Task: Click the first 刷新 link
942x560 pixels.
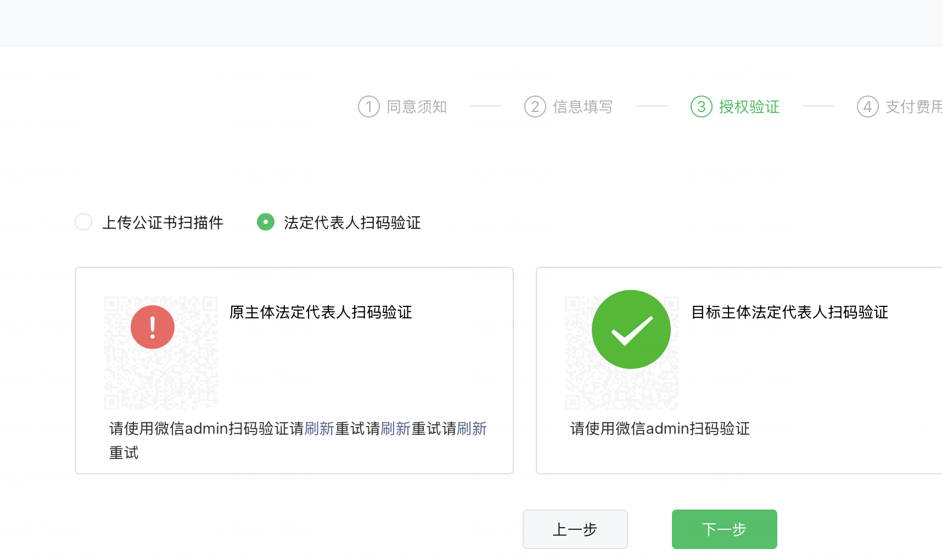Action: (319, 428)
